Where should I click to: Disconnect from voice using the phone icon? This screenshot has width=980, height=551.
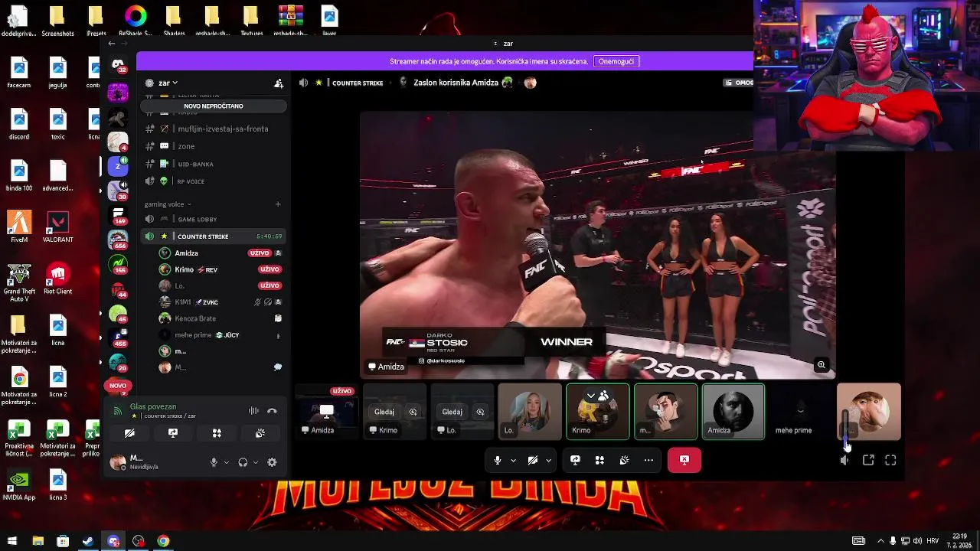tap(272, 411)
